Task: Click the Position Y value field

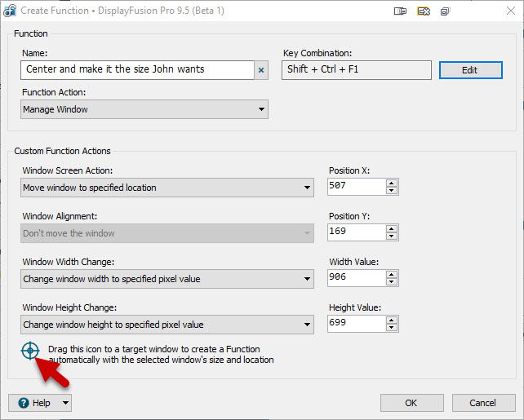Action: click(x=357, y=232)
